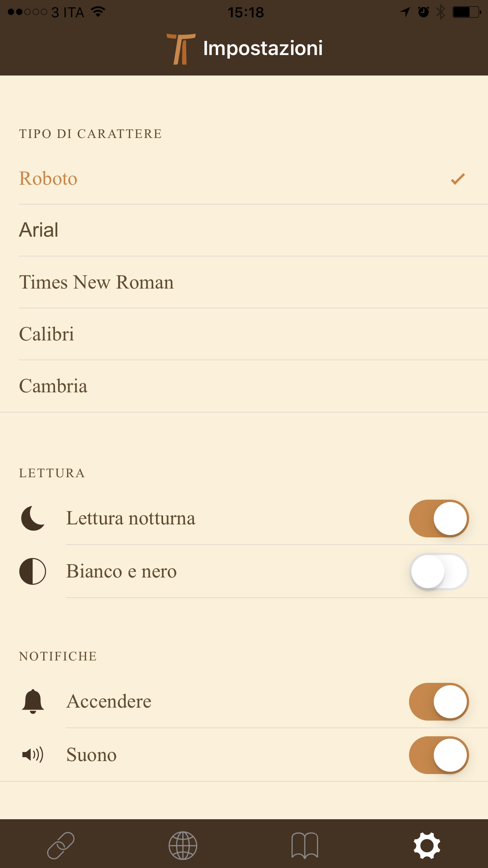The width and height of the screenshot is (488, 868).
Task: Select the settings gear tab
Action: pos(427,845)
